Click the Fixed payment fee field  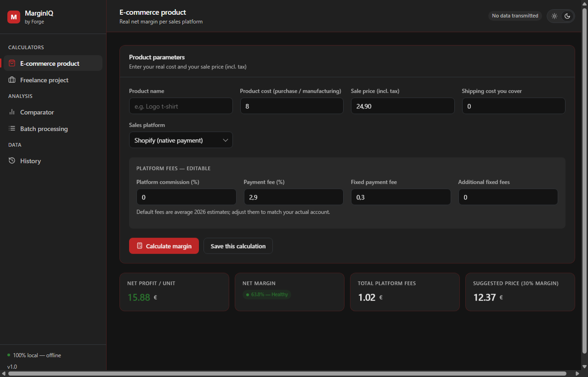[401, 197]
